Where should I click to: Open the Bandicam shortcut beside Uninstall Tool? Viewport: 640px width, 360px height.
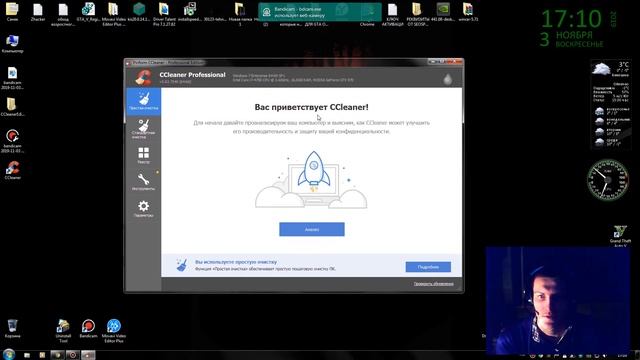pyautogui.click(x=88, y=329)
